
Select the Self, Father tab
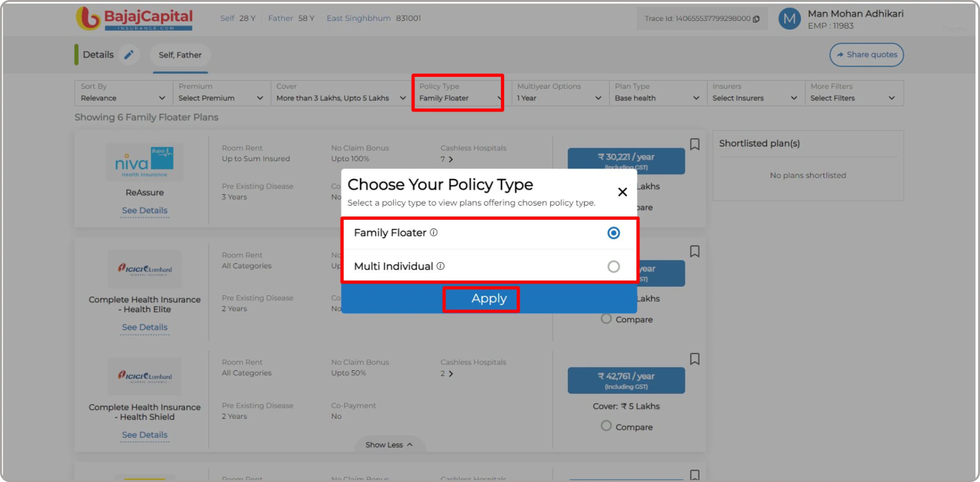coord(180,55)
